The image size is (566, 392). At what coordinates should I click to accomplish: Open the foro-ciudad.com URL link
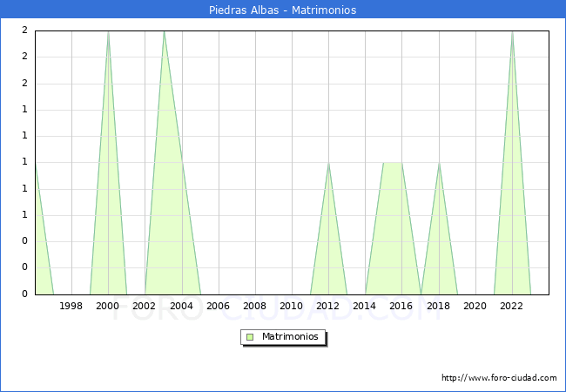[499, 378]
